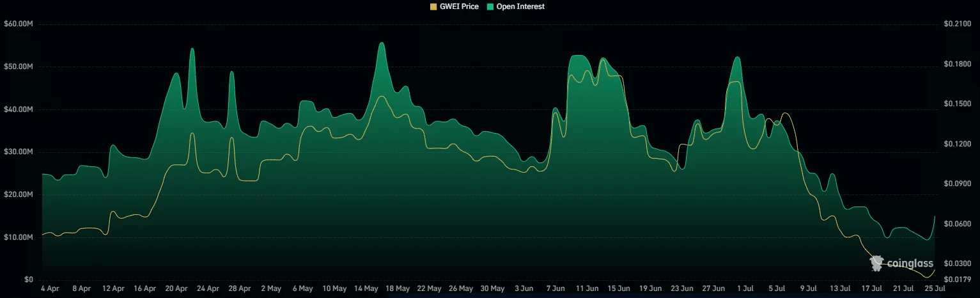The image size is (980, 298).
Task: Select the $0.0179 right axis label
Action: (957, 280)
